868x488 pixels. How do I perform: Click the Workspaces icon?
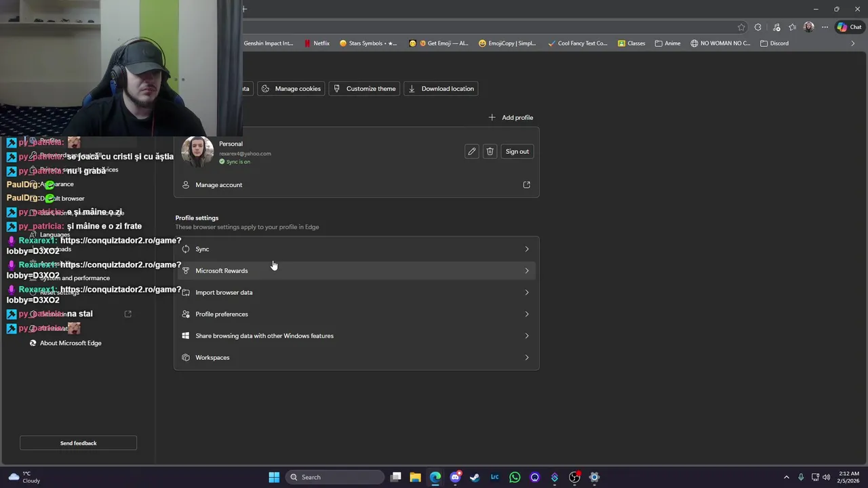click(x=186, y=357)
